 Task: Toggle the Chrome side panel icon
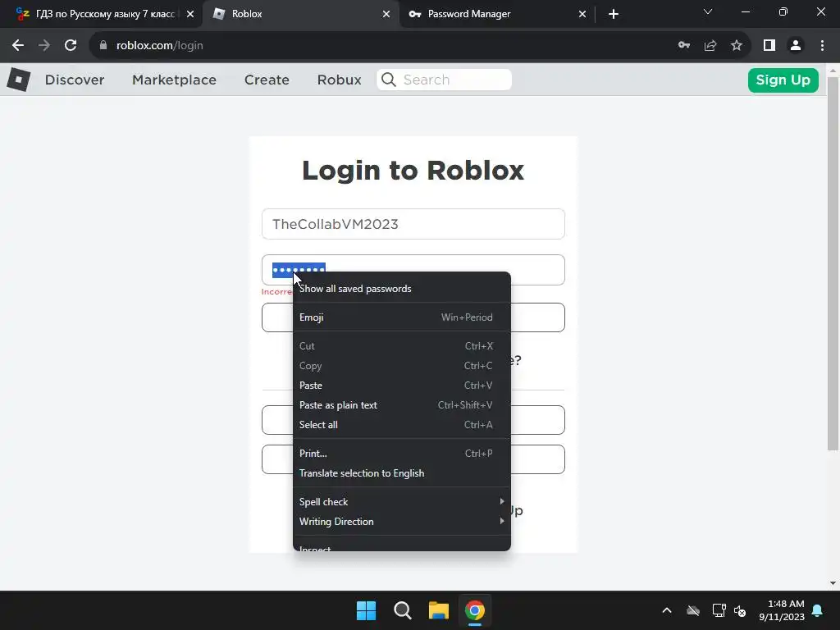click(769, 46)
